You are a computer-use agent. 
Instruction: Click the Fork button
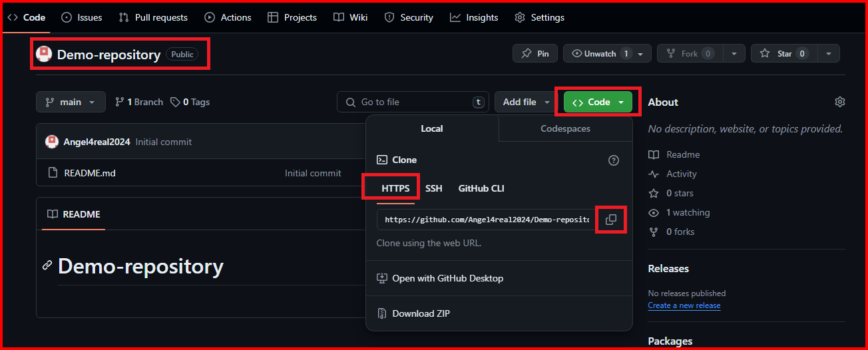click(690, 53)
